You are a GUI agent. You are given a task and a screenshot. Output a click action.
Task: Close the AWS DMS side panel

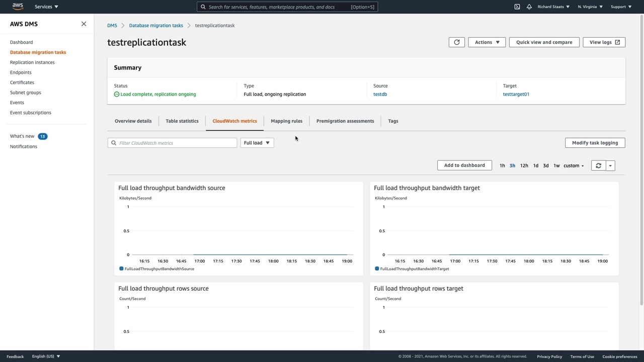84,24
